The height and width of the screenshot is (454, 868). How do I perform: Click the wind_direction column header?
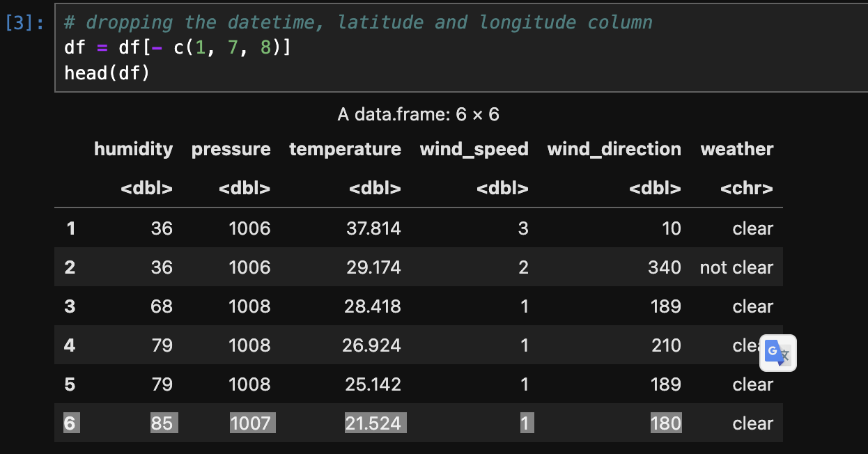click(614, 149)
